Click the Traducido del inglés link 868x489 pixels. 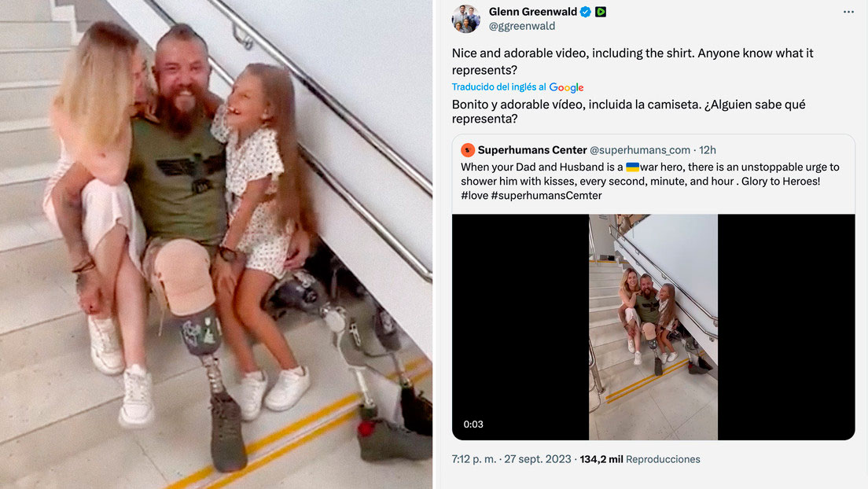tap(498, 87)
